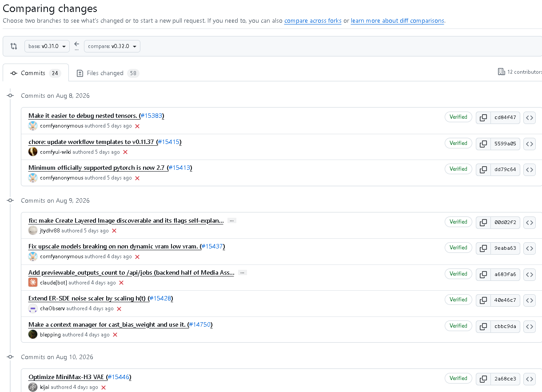Click Verified badge for commit dd79c64

[x=458, y=169]
